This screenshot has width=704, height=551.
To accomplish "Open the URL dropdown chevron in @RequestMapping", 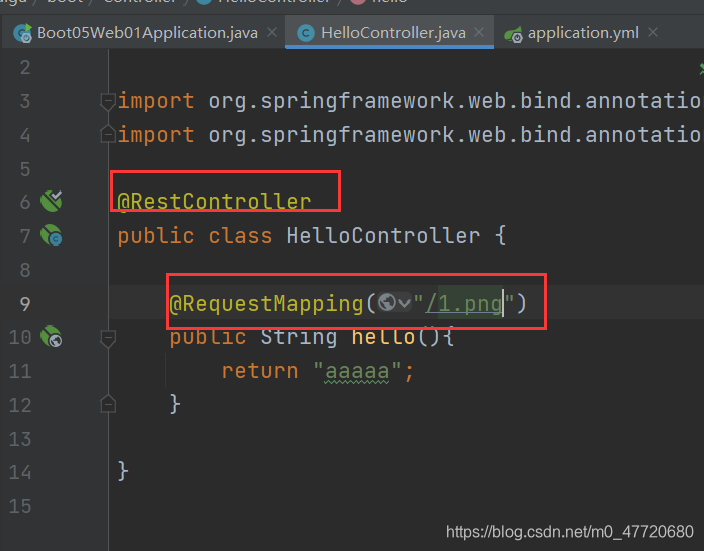I will coord(405,303).
